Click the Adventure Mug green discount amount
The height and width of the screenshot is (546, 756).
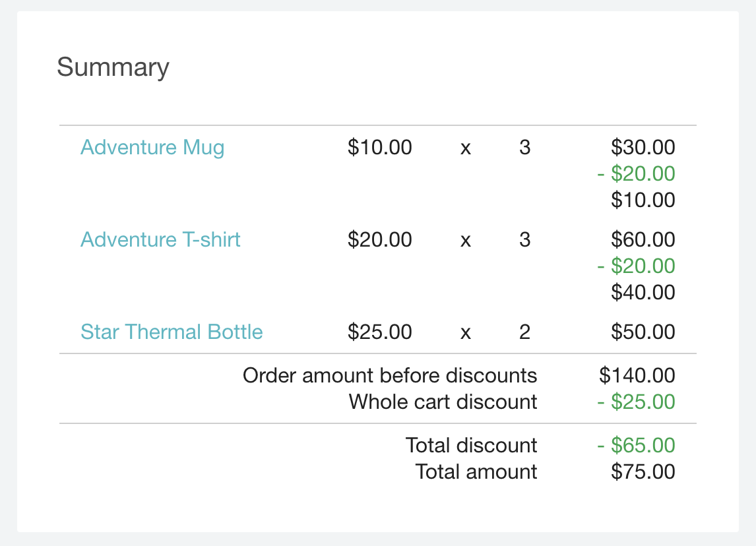coord(636,173)
